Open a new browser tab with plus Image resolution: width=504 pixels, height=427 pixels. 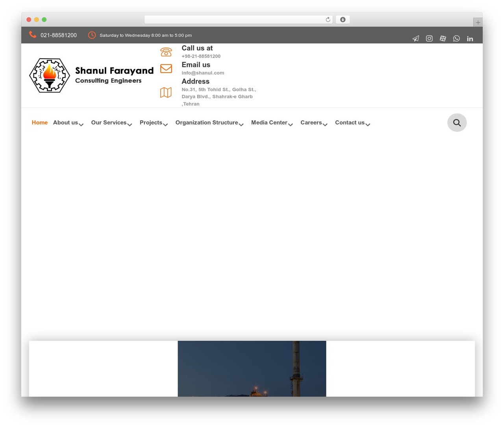click(x=478, y=22)
